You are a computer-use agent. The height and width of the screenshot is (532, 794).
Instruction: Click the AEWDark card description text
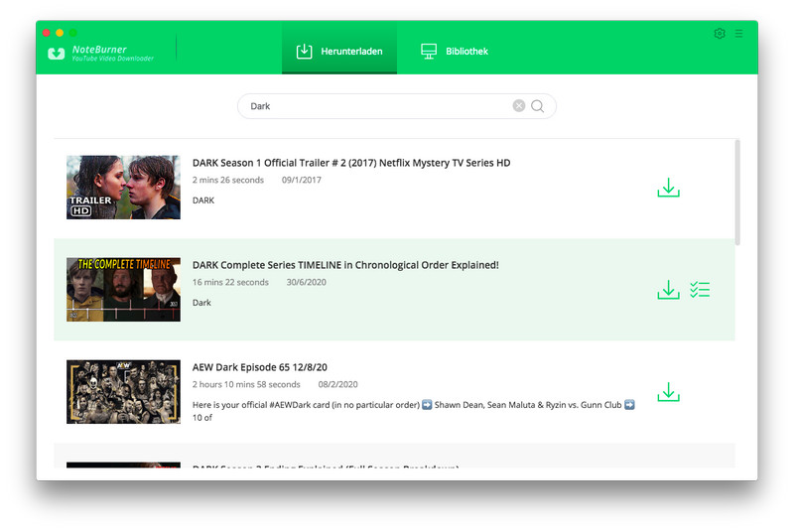(413, 411)
